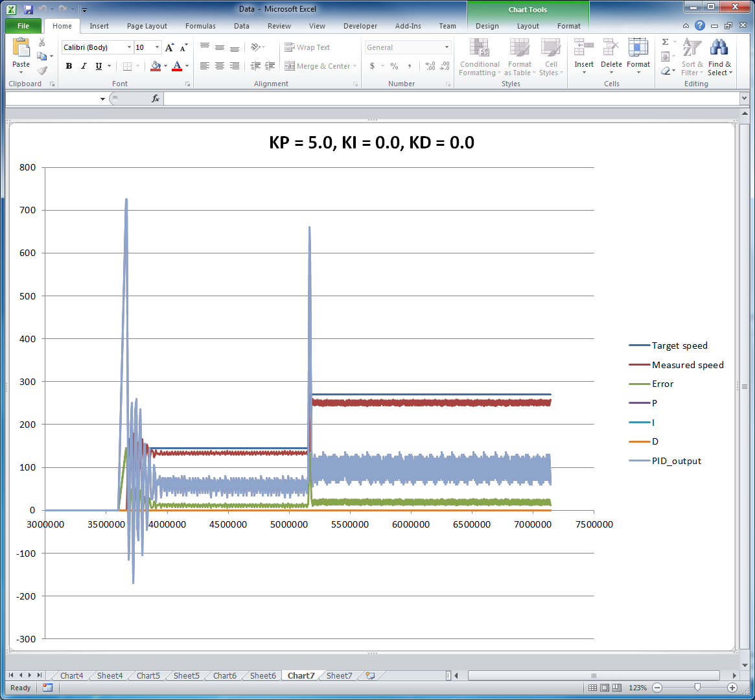Viewport: 755px width, 700px height.
Task: Click Zoom Out minus button
Action: coord(658,688)
